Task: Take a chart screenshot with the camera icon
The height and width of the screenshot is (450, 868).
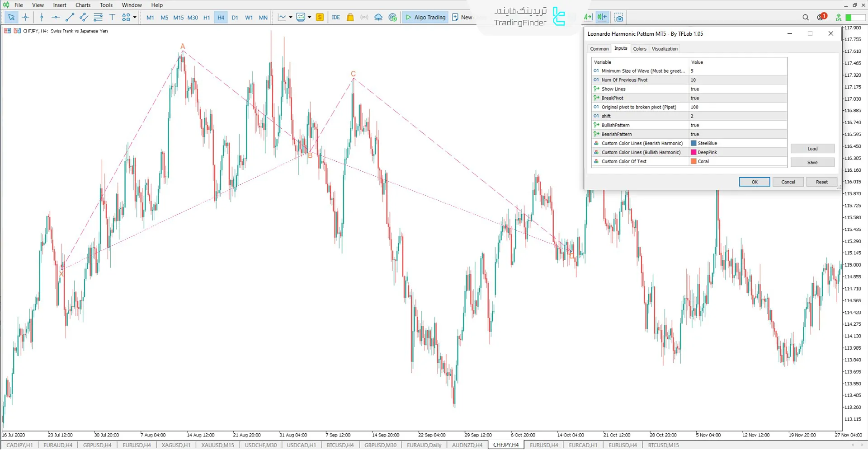Action: click(618, 17)
